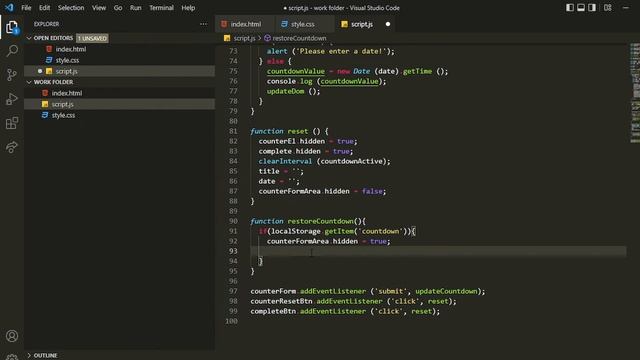Image resolution: width=640 pixels, height=360 pixels.
Task: Click 'completeBtn' on line 99
Action: tap(273, 311)
